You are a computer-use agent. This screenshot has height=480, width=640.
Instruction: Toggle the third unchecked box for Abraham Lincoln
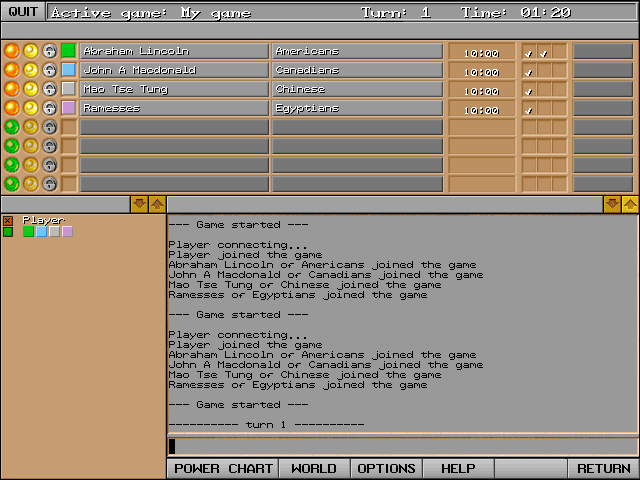pos(559,51)
